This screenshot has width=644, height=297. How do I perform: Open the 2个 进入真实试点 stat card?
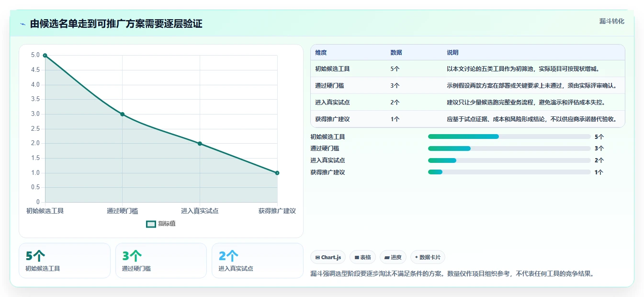258,261
